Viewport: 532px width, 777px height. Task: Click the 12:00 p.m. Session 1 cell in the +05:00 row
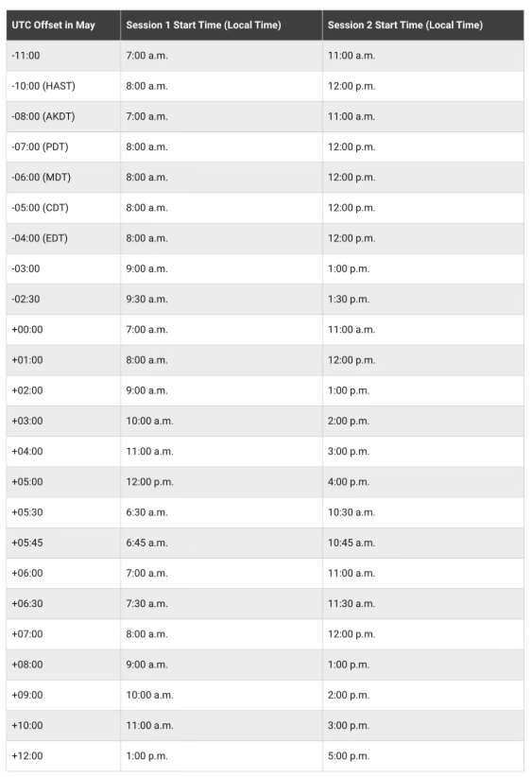click(221, 482)
